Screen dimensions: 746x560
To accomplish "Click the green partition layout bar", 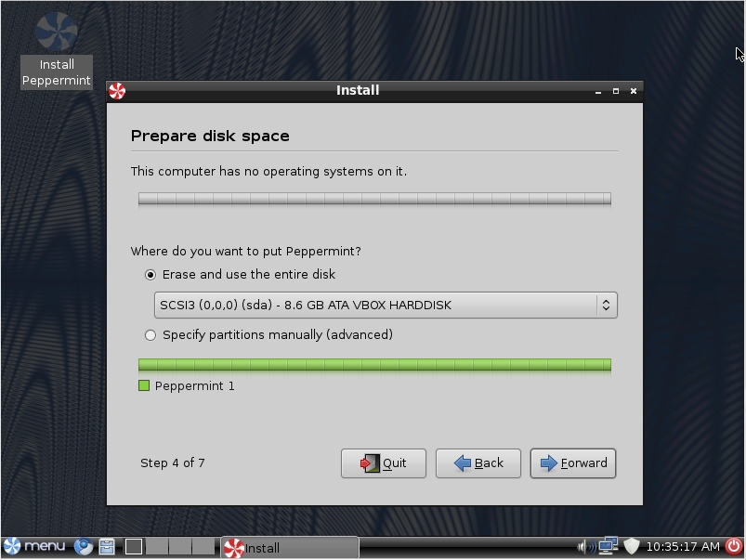I will [x=375, y=365].
